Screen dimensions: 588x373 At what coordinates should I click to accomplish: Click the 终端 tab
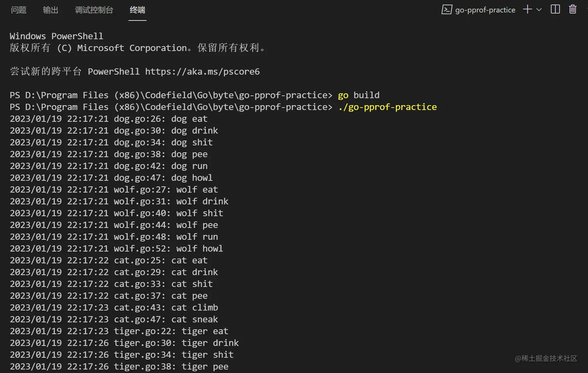pos(137,10)
